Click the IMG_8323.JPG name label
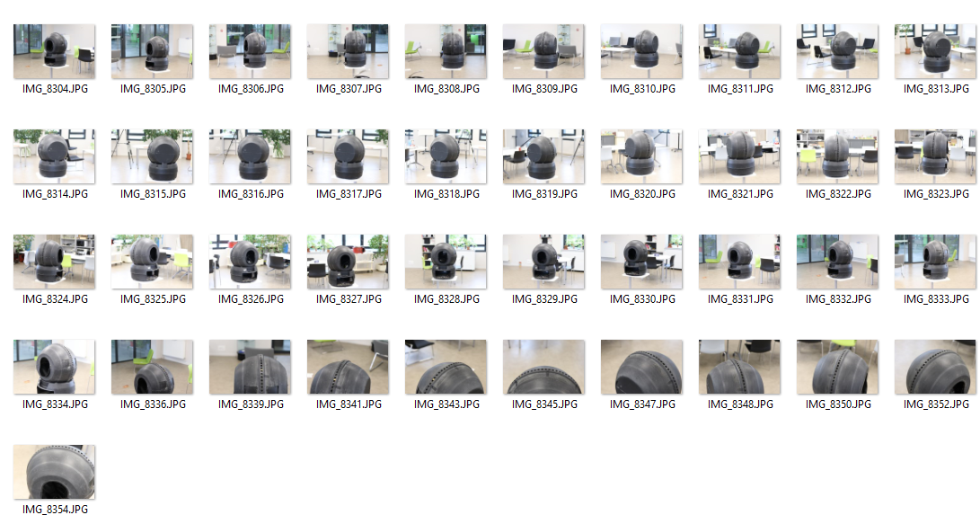Image resolution: width=980 pixels, height=524 pixels. coord(936,194)
